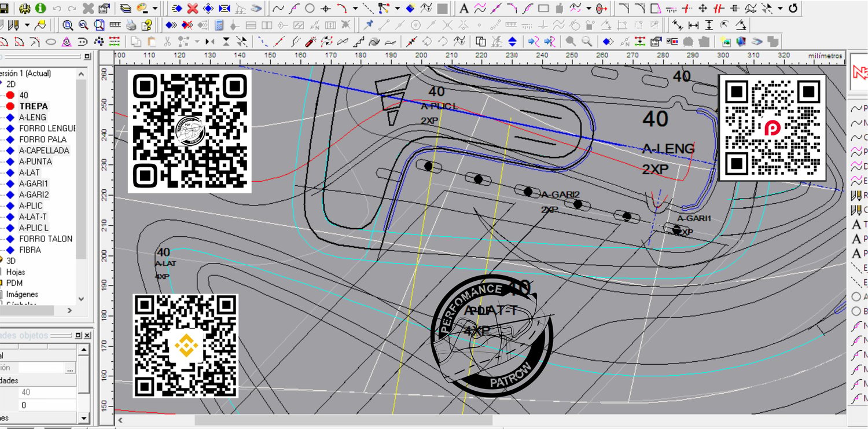Viewport: 868px width, 429px height.
Task: Open the Imágenes node in the tree
Action: pyautogui.click(x=23, y=294)
